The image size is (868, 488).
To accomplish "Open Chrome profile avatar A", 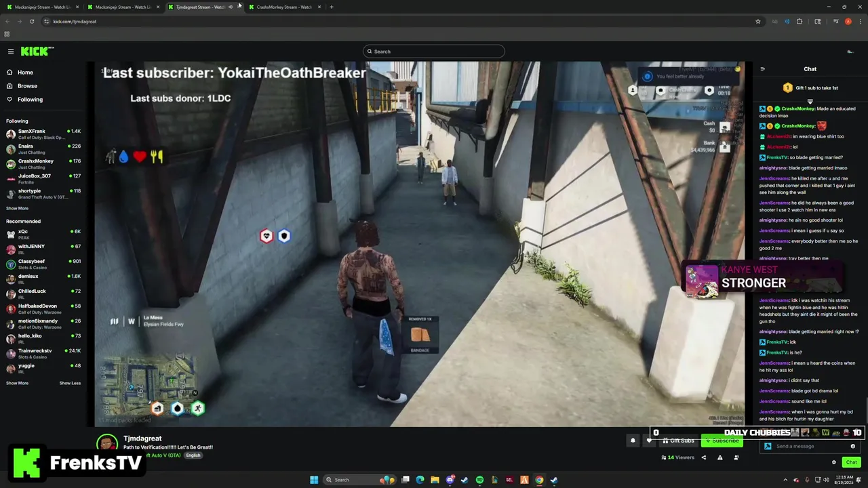I will [x=848, y=21].
